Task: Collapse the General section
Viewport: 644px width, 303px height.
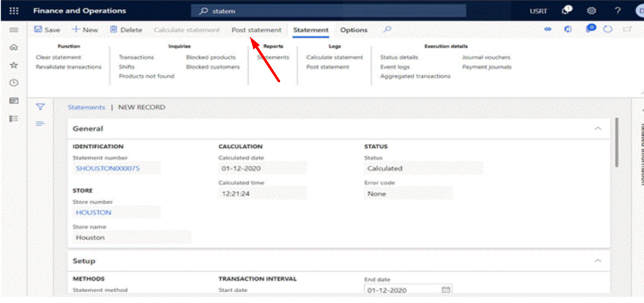Action: click(598, 129)
